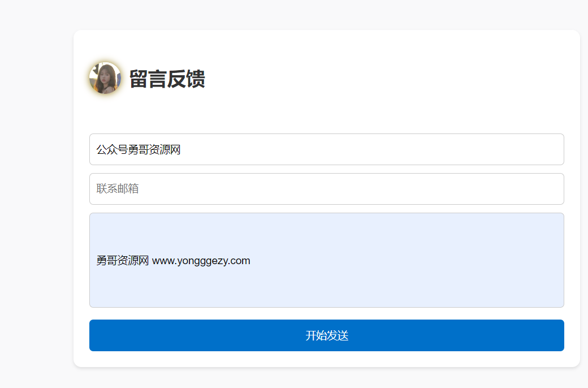Click the circular avatar photo
The width and height of the screenshot is (588, 388).
coord(105,78)
